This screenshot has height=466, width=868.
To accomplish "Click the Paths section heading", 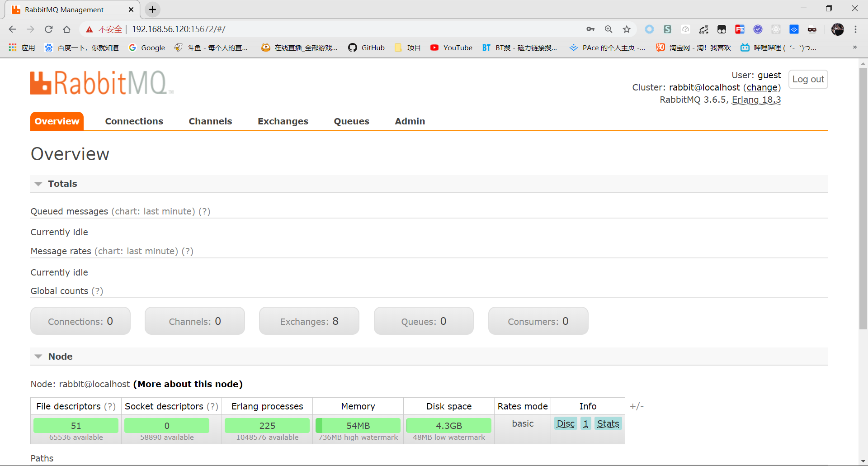I will pos(42,458).
